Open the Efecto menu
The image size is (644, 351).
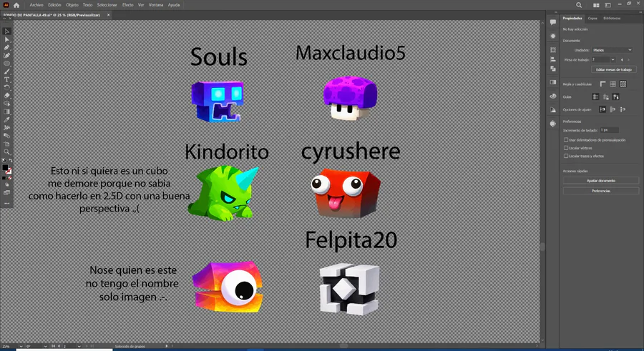tap(128, 5)
